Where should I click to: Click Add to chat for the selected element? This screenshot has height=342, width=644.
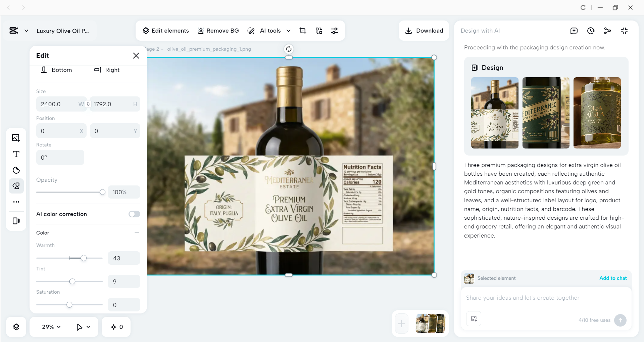(613, 278)
